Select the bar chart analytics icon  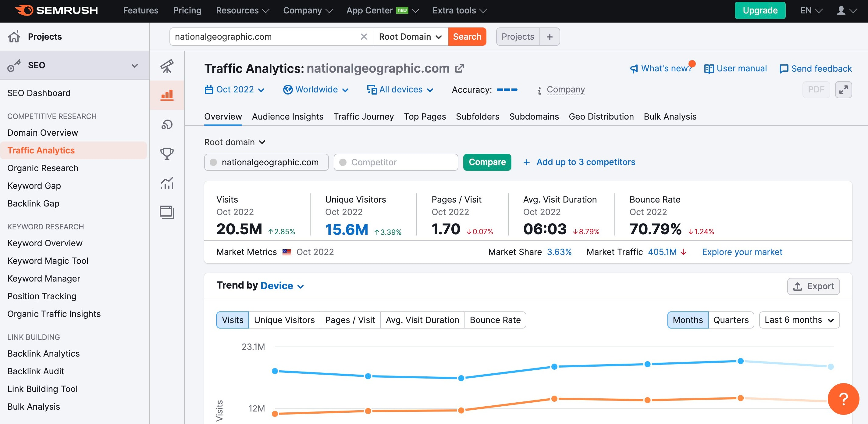point(167,95)
